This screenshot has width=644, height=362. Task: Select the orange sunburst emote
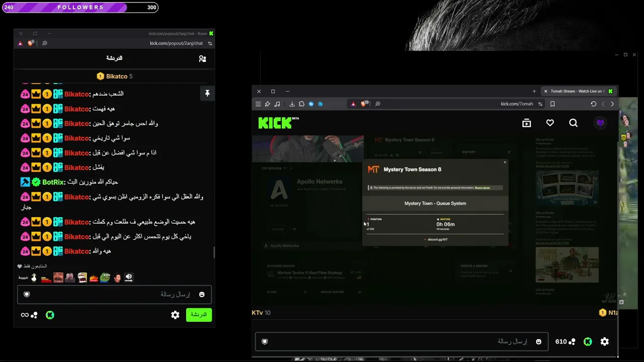[94, 277]
